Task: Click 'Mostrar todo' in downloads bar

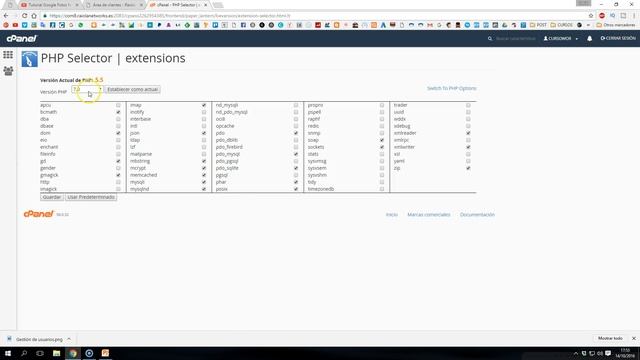Action: [610, 338]
